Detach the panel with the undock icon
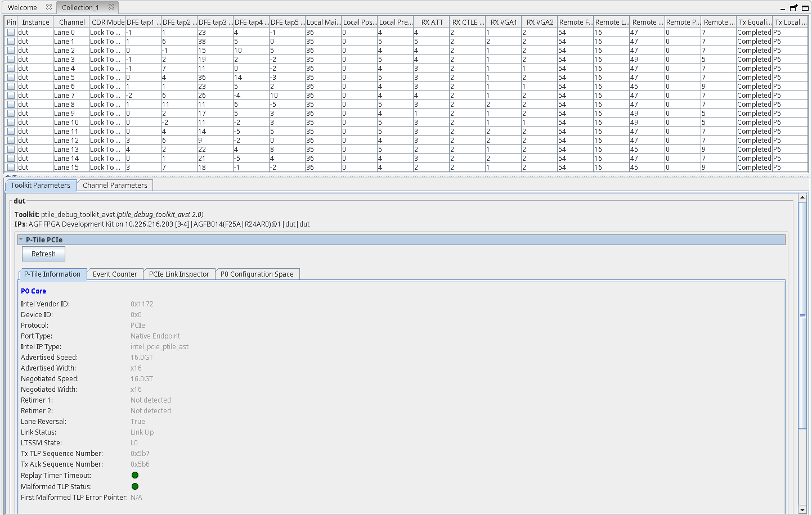This screenshot has height=515, width=812. click(793, 8)
